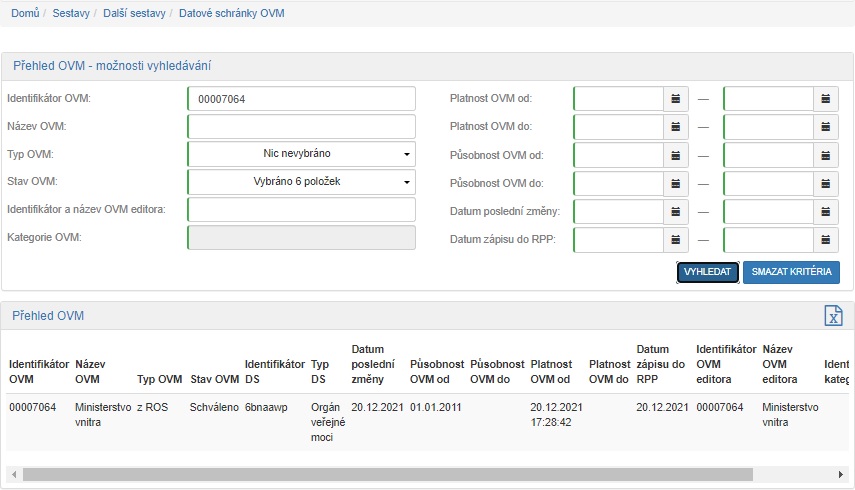Open calendar for Platnost OVM od start date
The width and height of the screenshot is (855, 490).
[676, 99]
